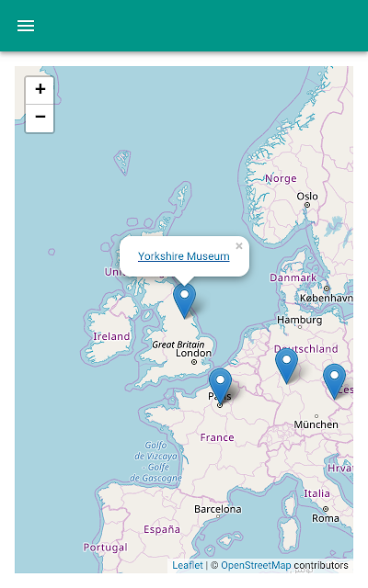Screen dimensions: 368x588
Task: Select the map marker over Paris
Action: tap(220, 387)
